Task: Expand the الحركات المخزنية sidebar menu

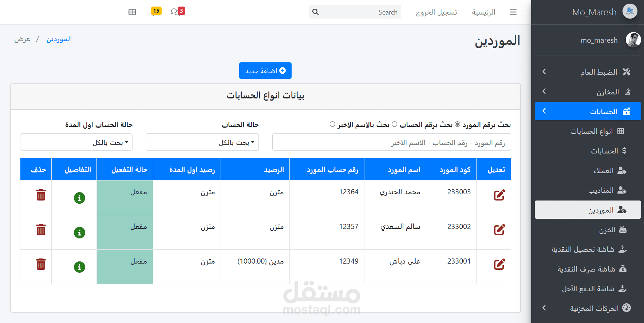Action: pos(588,308)
